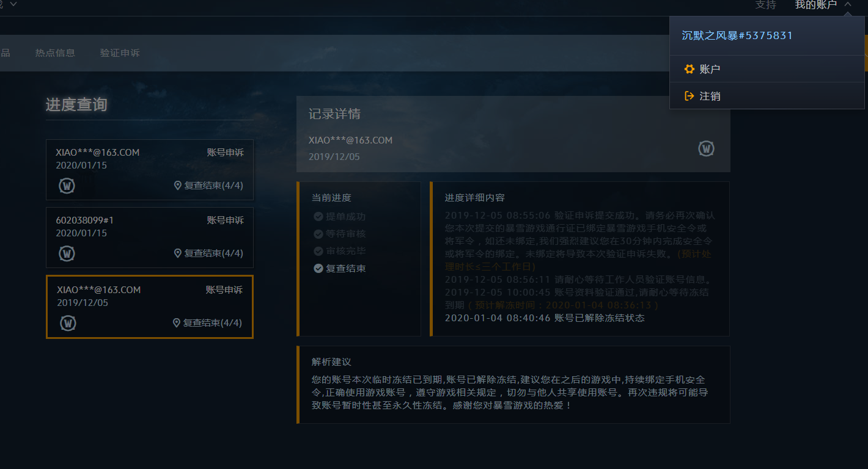The image size is (868, 469).
Task: Click the 复查结束(4/4) progress status in first record
Action: pos(213,186)
